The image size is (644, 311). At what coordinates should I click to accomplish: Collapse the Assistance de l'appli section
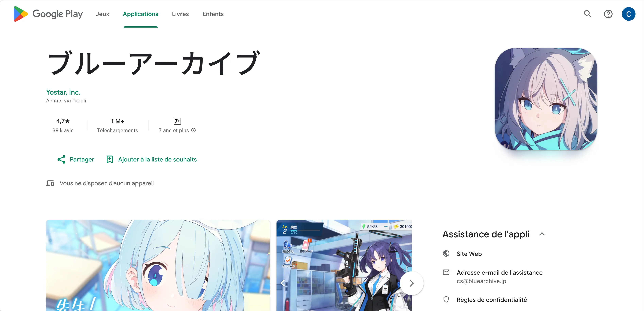pos(542,234)
